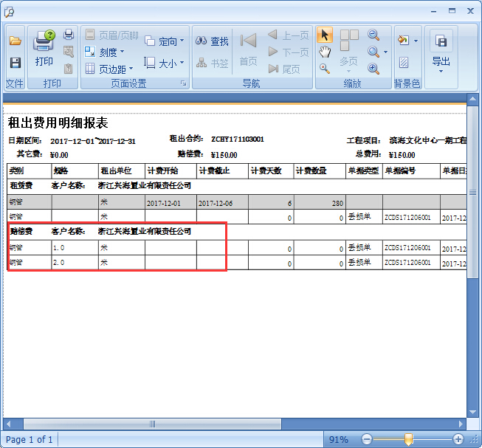Click the page background color icon
This screenshot has width=482, height=448.
[x=403, y=41]
